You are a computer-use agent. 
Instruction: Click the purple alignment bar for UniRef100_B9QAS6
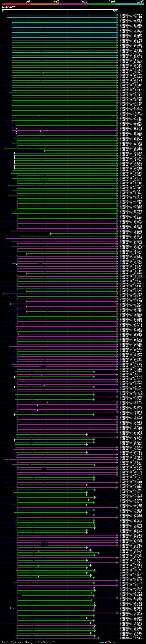(x=65, y=128)
